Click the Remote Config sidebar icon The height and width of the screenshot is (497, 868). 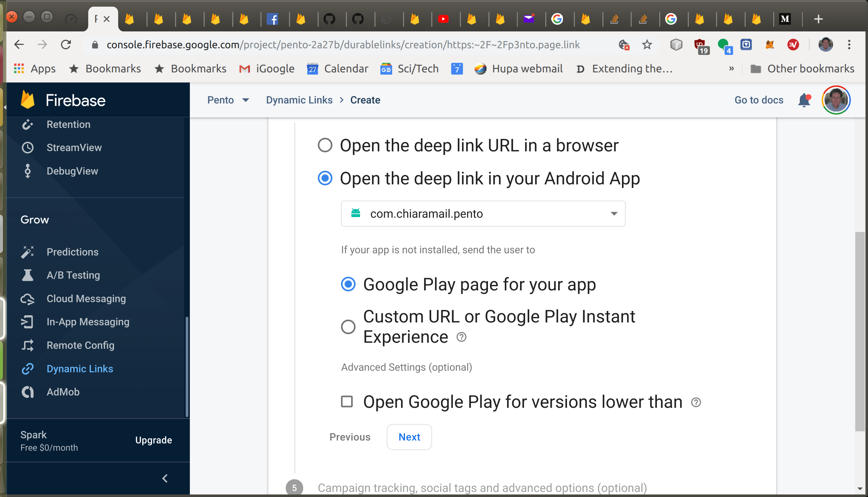(x=28, y=345)
